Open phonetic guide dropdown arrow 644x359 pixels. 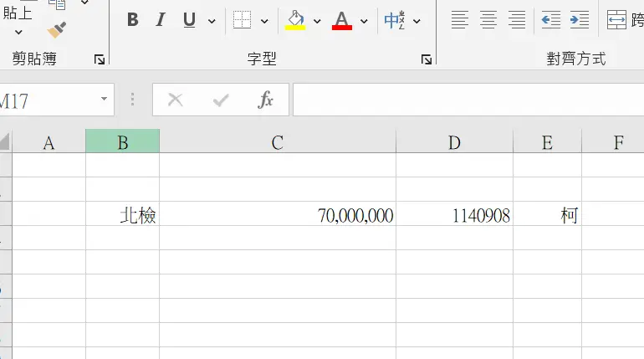(417, 21)
